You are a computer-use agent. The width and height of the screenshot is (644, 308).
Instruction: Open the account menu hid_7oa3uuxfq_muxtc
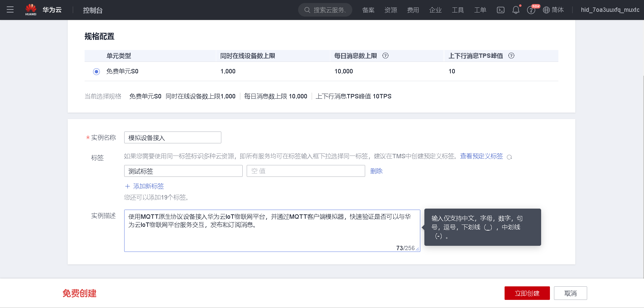tap(610, 10)
